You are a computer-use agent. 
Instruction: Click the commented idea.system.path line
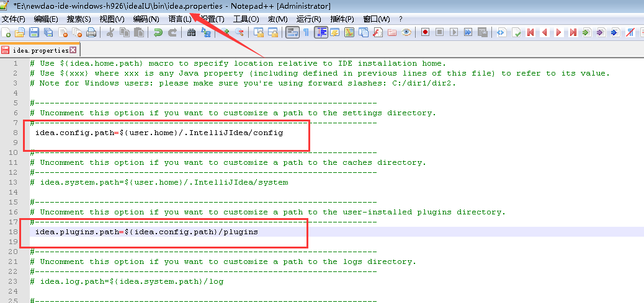(159, 182)
